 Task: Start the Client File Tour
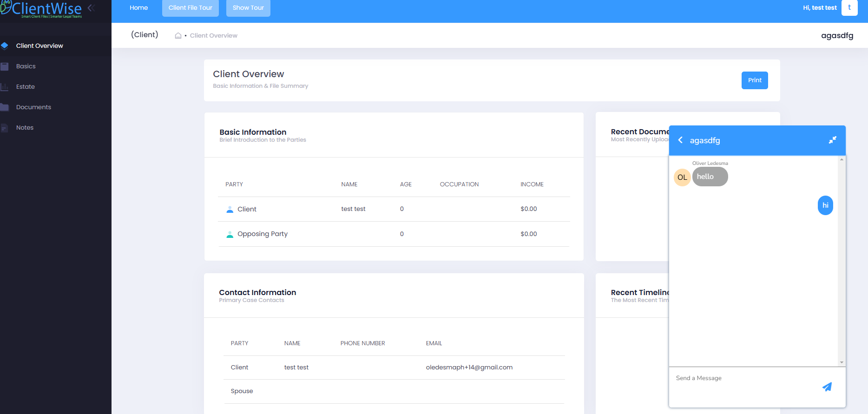click(191, 8)
